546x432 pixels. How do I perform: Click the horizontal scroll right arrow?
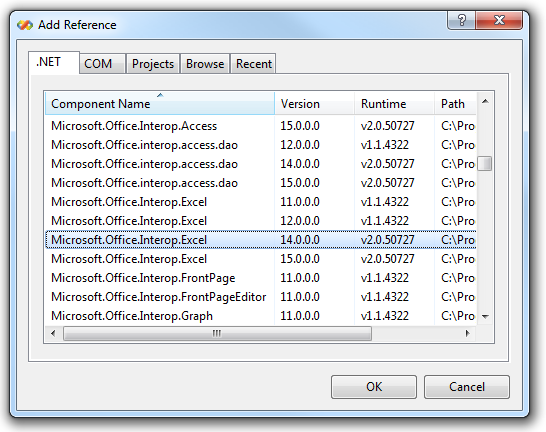pyautogui.click(x=468, y=333)
